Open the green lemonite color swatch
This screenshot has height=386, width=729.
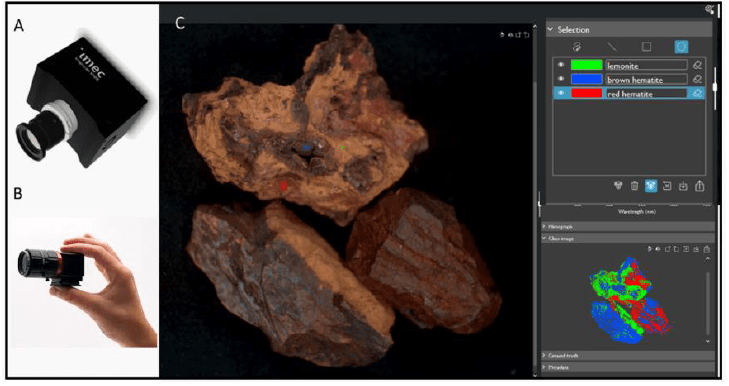(586, 65)
